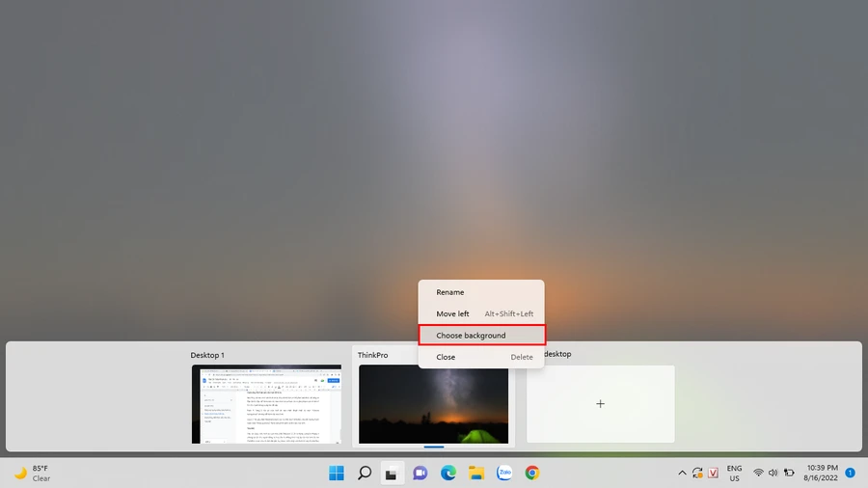This screenshot has height=488, width=868.
Task: Select Close in the desktop context menu
Action: (x=481, y=357)
